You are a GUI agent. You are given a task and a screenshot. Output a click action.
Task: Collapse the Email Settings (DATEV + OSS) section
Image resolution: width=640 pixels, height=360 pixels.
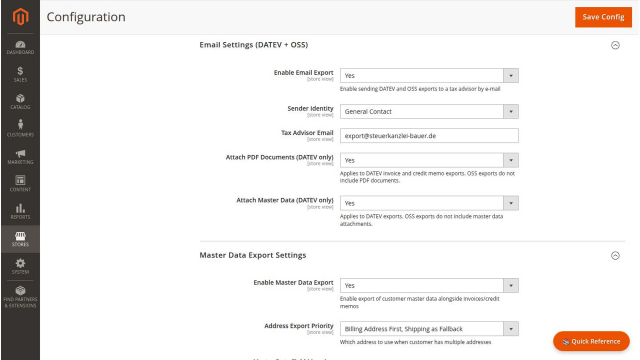pos(615,45)
